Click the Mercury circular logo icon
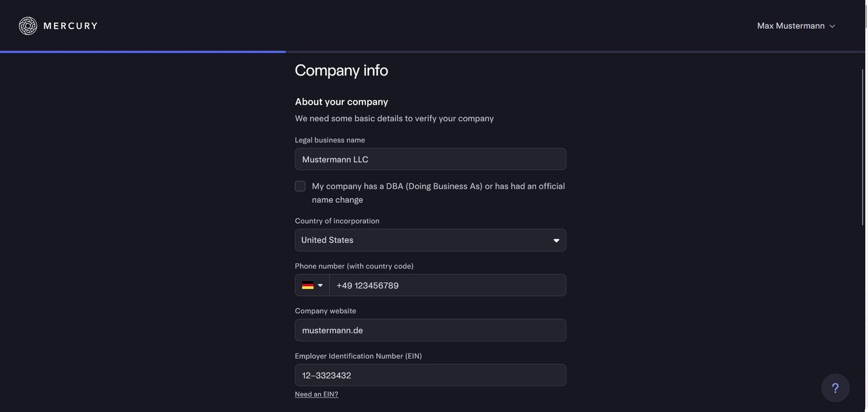The height and width of the screenshot is (412, 868). click(x=28, y=26)
